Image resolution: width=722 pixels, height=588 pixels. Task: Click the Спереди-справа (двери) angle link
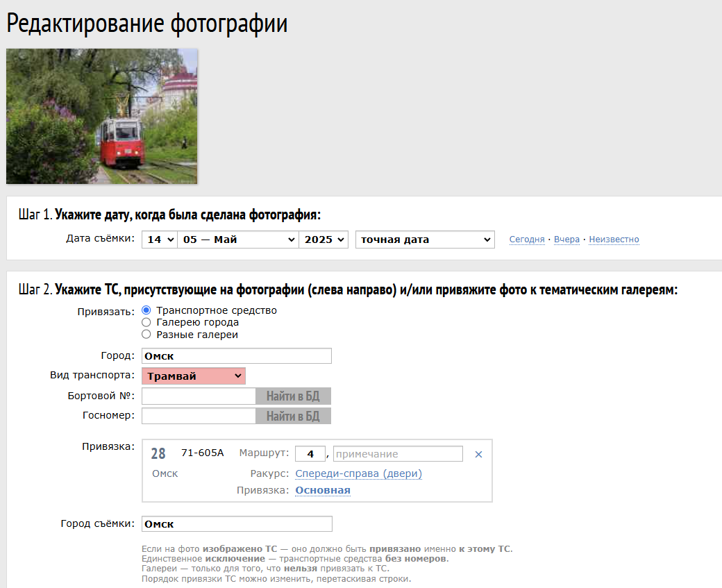point(358,474)
